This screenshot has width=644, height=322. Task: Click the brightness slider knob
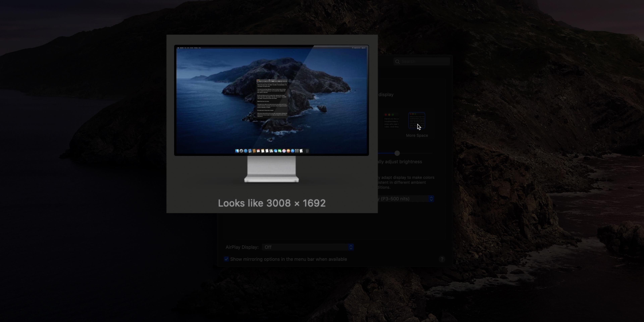(x=397, y=153)
